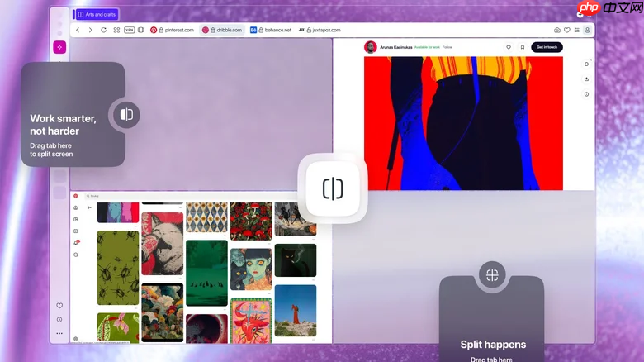Click the Available for work link
644x362 pixels.
427,47
